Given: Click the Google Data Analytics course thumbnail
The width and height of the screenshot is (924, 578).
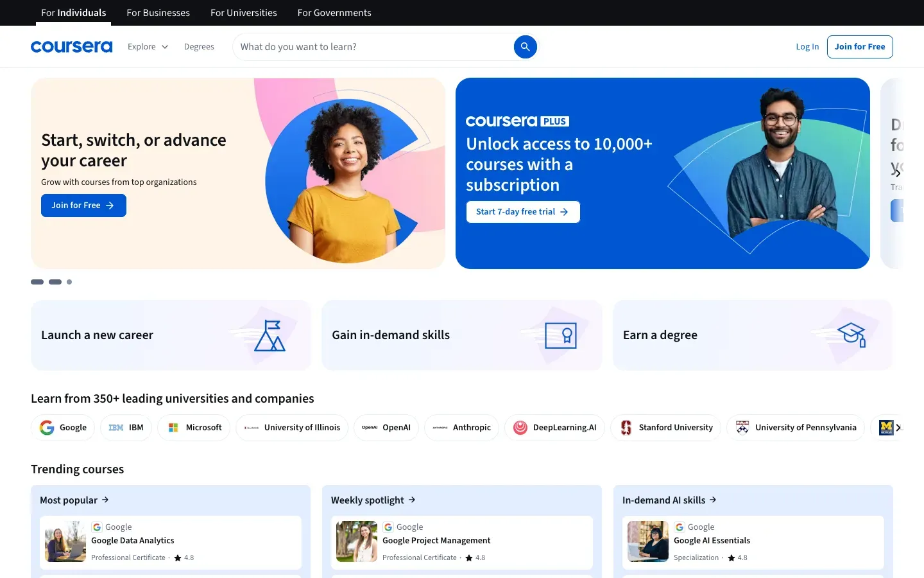Looking at the screenshot, I should pos(65,542).
